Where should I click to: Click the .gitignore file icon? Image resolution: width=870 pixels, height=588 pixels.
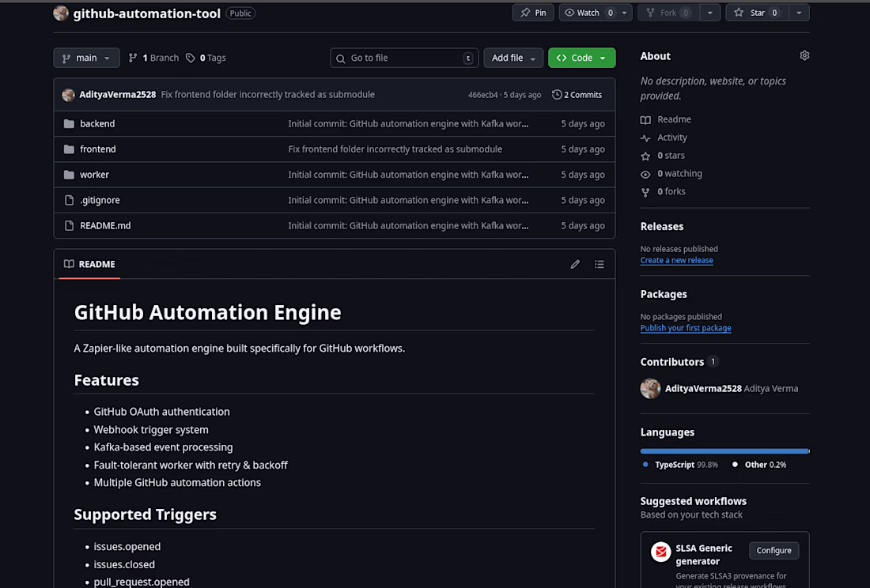tap(69, 200)
